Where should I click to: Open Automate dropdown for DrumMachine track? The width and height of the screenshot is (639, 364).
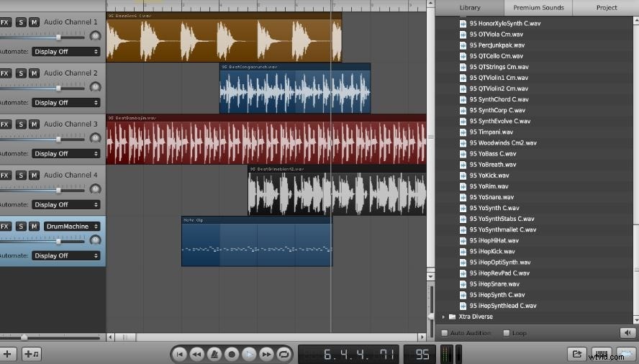coord(65,255)
